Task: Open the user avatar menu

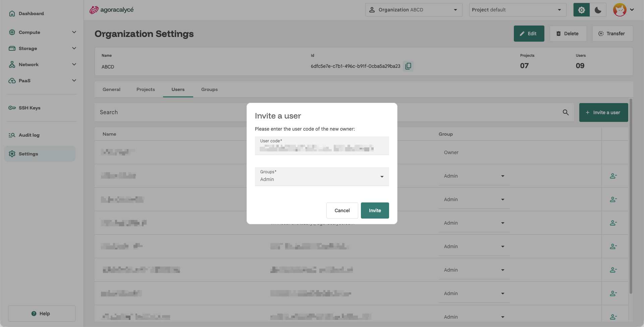Action: pyautogui.click(x=624, y=10)
